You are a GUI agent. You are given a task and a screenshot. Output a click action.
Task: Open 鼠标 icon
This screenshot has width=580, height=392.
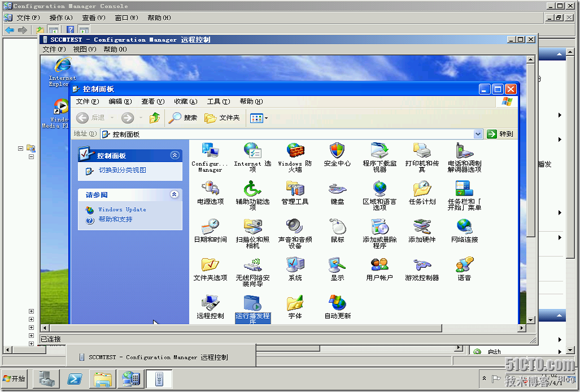[x=337, y=231]
